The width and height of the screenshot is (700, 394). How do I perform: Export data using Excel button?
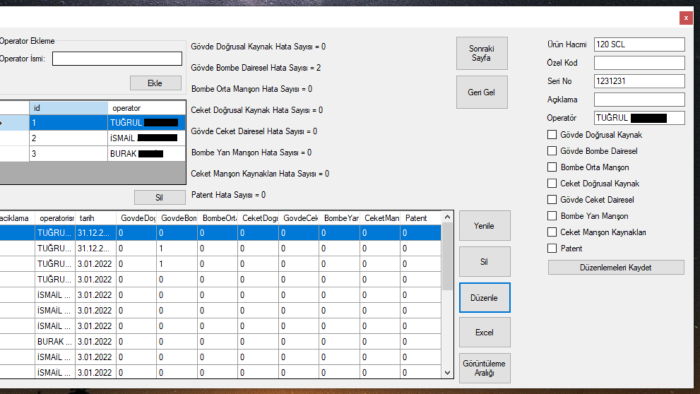484,332
